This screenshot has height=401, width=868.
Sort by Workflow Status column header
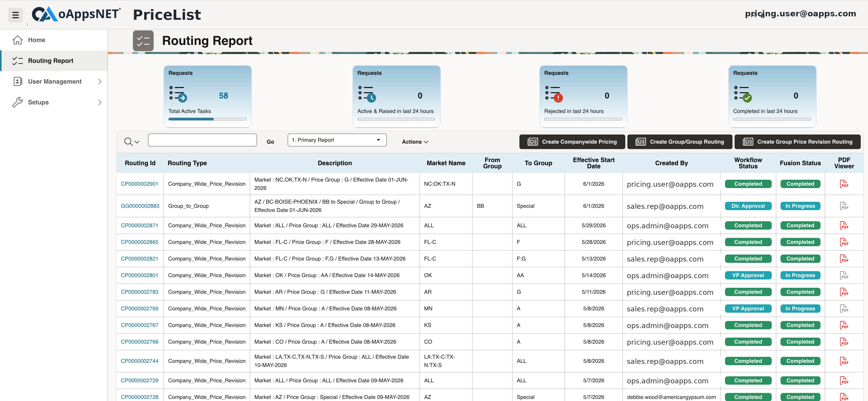[748, 163]
